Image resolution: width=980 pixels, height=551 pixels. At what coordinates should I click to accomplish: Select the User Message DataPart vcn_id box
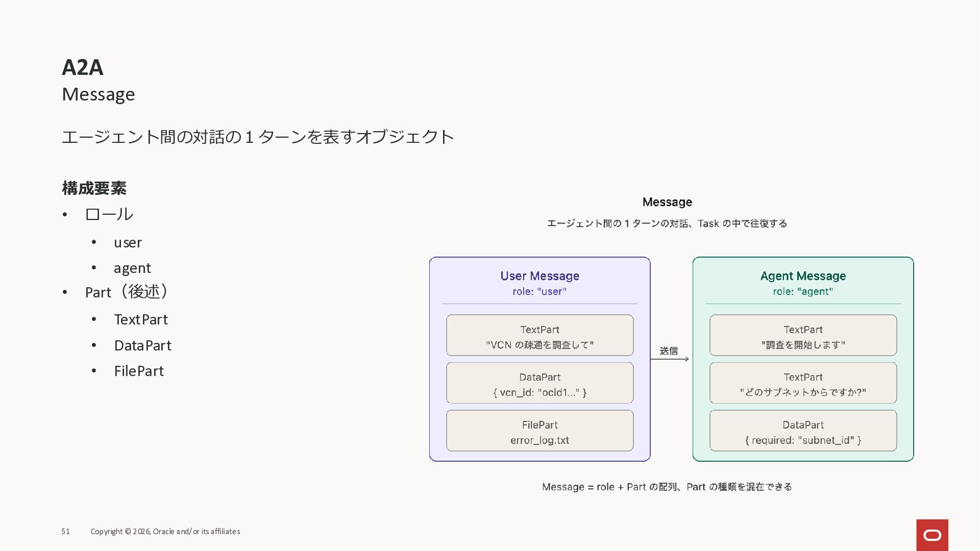tap(540, 383)
